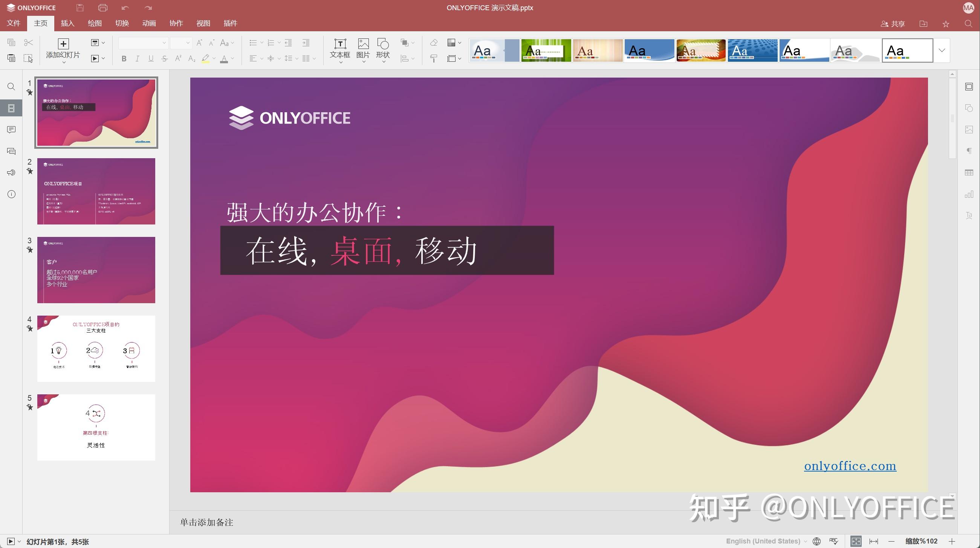Expand the add slide (添加幻灯片) dropdown
This screenshot has height=548, width=980.
point(63,62)
